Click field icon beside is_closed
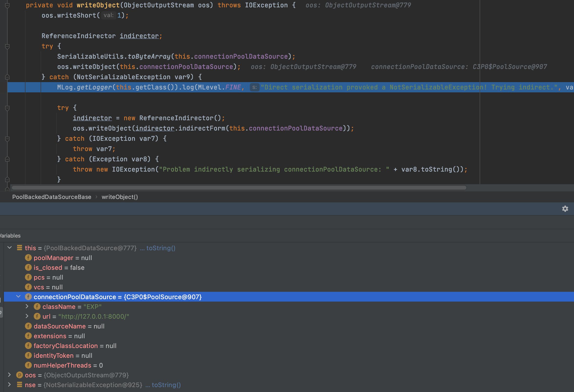The width and height of the screenshot is (574, 392). [x=28, y=267]
